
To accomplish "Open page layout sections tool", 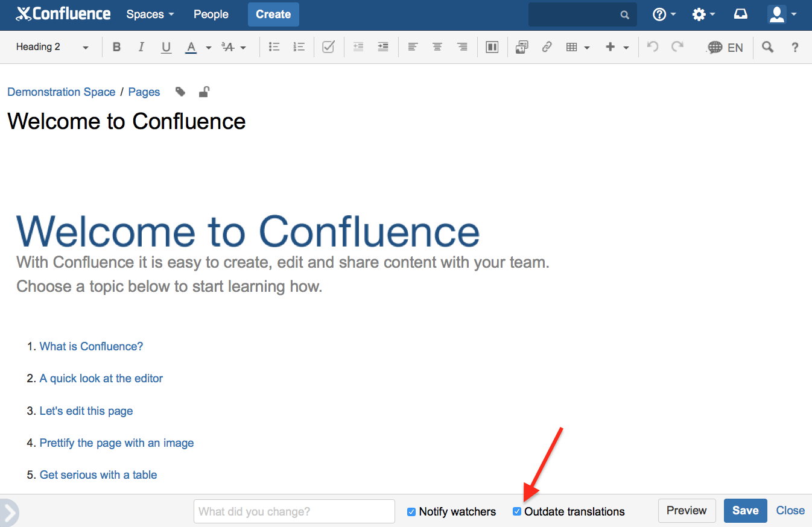I will click(492, 47).
